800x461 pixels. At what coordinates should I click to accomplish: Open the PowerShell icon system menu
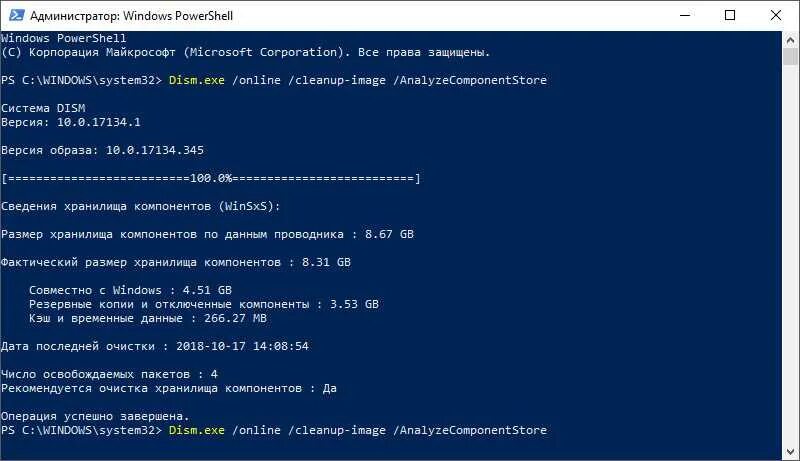tap(16, 15)
